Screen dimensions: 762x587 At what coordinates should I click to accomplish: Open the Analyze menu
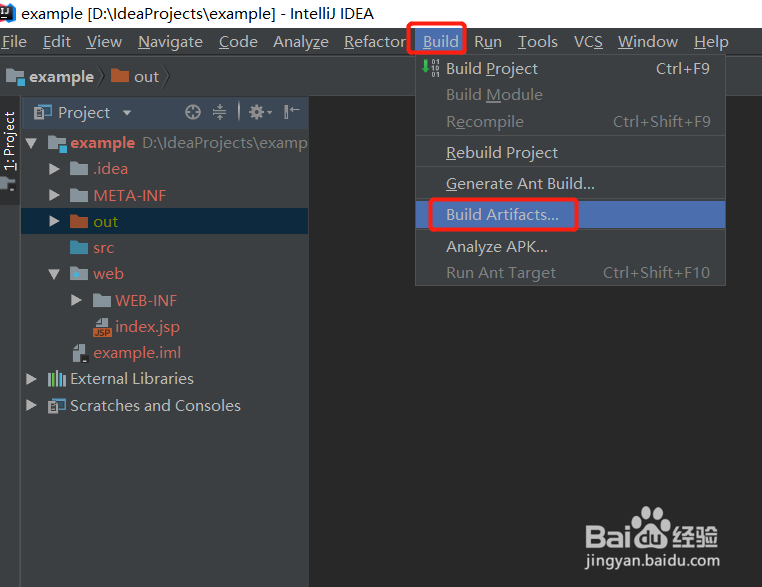pyautogui.click(x=301, y=42)
